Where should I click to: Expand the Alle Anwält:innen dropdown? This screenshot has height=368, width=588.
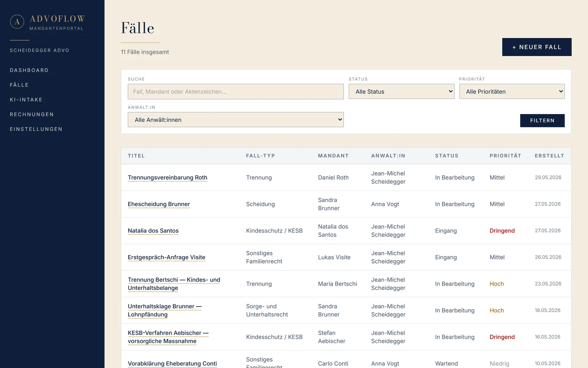pyautogui.click(x=236, y=120)
